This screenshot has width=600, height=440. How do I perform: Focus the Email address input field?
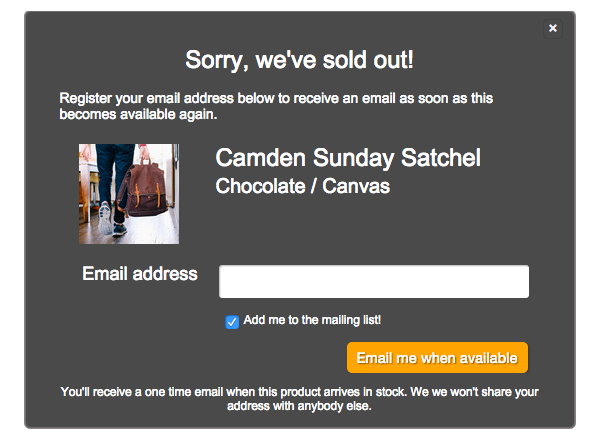point(373,282)
